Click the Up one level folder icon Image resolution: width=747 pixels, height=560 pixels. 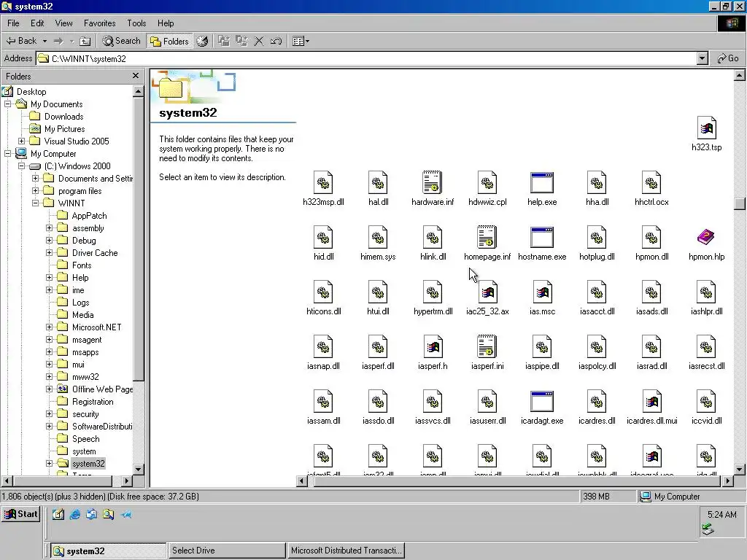pos(85,41)
